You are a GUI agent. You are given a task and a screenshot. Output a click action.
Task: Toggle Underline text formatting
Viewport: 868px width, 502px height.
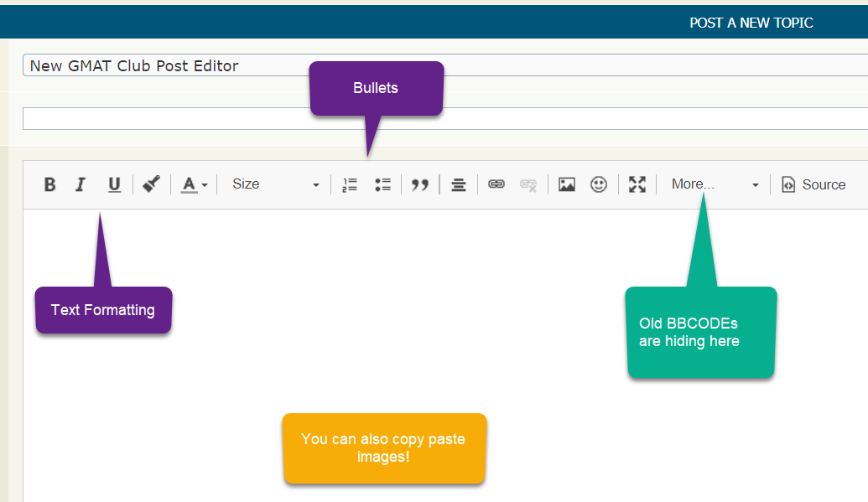tap(114, 184)
